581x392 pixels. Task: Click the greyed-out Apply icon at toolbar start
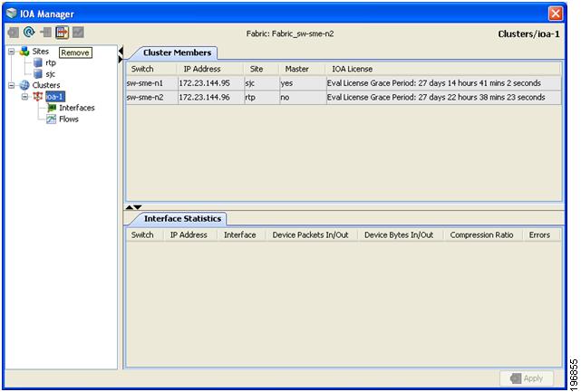tap(13, 33)
